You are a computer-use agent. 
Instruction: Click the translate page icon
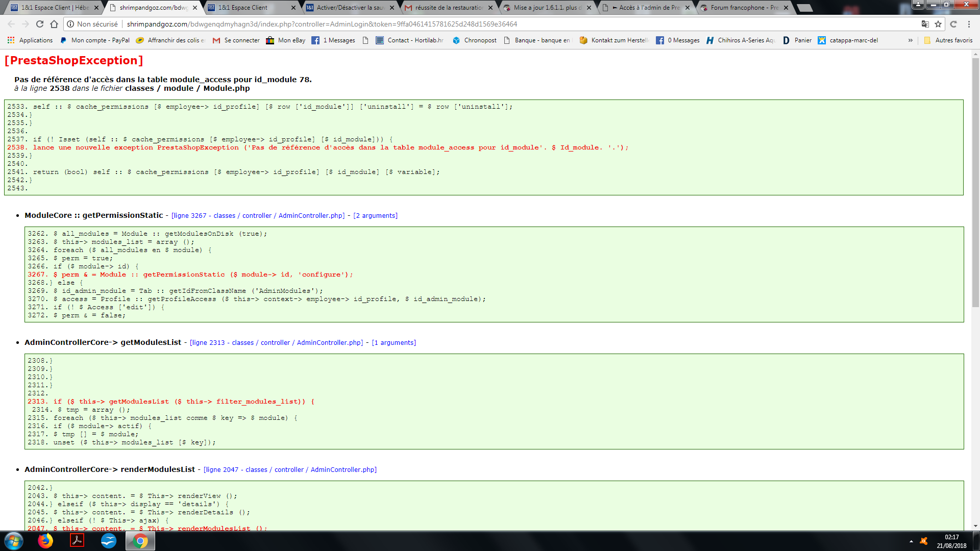coord(925,24)
